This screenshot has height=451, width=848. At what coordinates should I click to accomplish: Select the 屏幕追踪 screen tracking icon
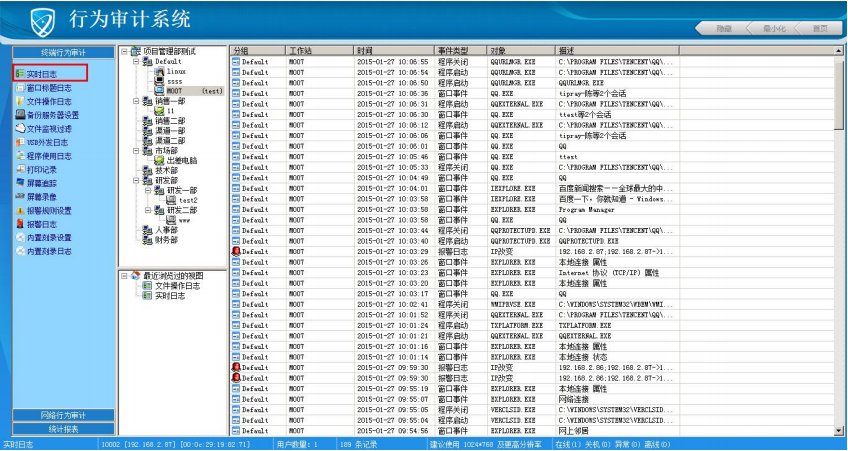(20, 183)
